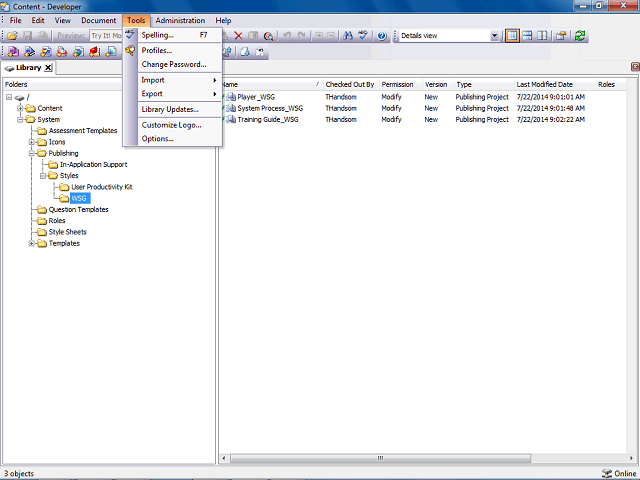Collapse the Styles folder
This screenshot has height=480, width=640.
click(43, 176)
